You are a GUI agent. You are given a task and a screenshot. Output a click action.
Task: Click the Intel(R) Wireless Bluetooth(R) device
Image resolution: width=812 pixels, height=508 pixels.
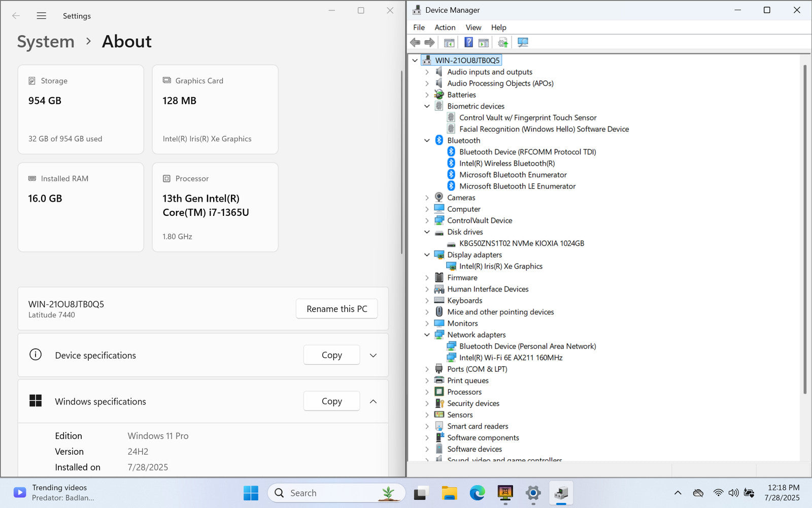[x=506, y=163]
